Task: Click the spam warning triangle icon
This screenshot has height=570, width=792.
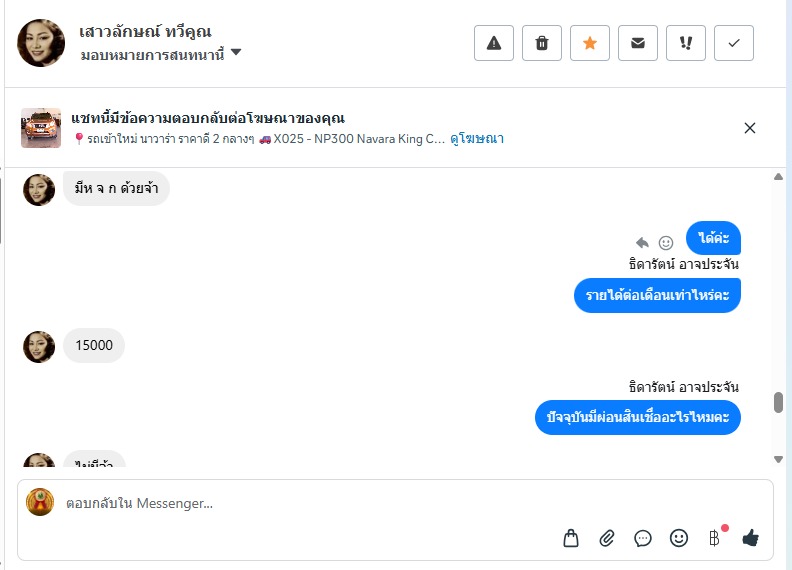Action: [494, 43]
